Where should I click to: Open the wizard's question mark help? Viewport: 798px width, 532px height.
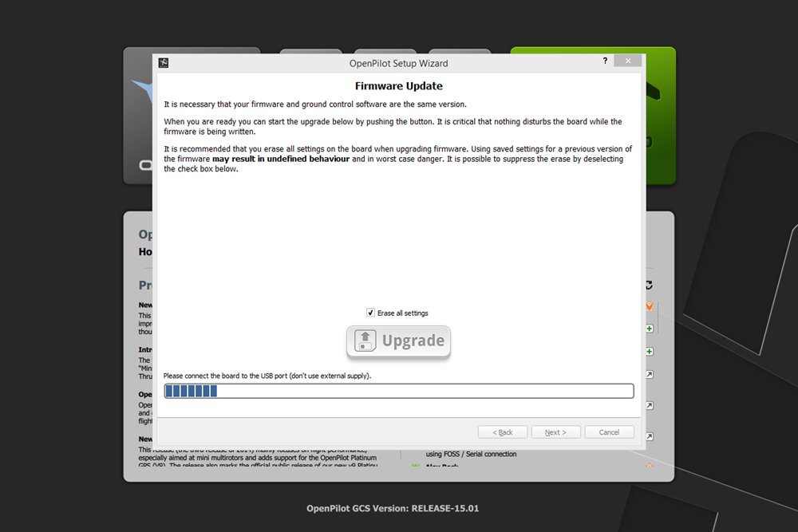pos(605,61)
